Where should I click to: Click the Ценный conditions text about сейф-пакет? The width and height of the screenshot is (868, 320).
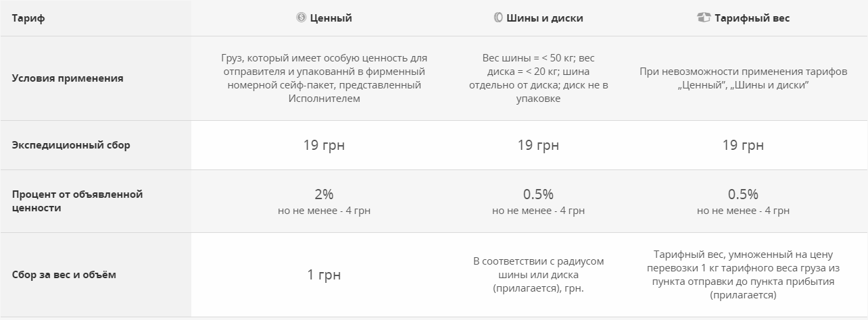pyautogui.click(x=324, y=78)
